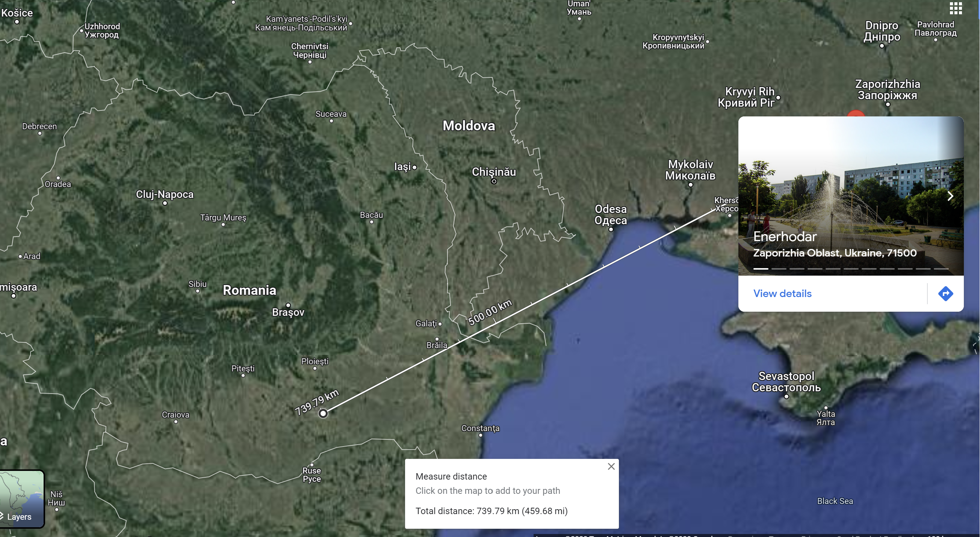The height and width of the screenshot is (537, 980).
Task: Close the Measure distance panel
Action: coord(611,466)
